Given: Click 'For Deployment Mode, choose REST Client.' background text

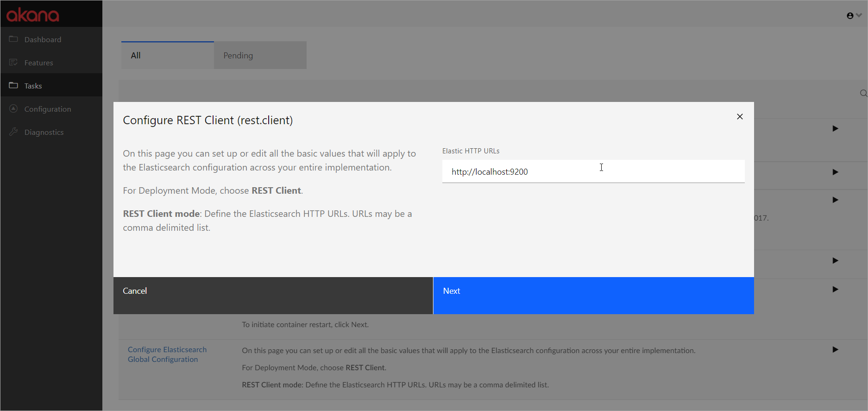Looking at the screenshot, I should coord(314,367).
